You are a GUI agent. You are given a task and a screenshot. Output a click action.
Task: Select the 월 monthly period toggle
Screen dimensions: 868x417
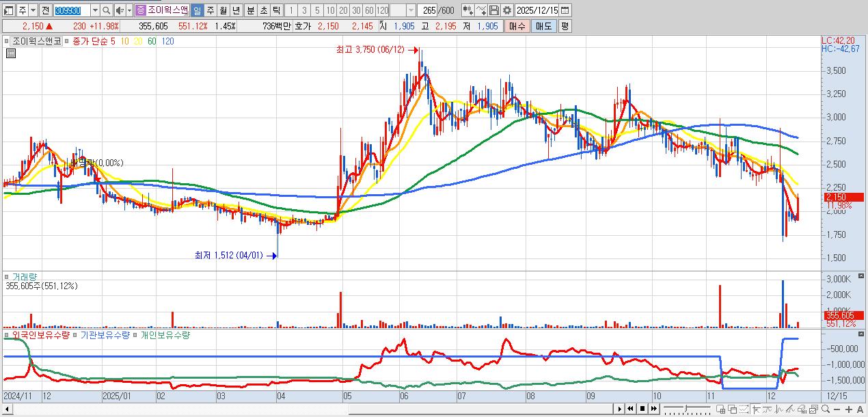pos(223,10)
